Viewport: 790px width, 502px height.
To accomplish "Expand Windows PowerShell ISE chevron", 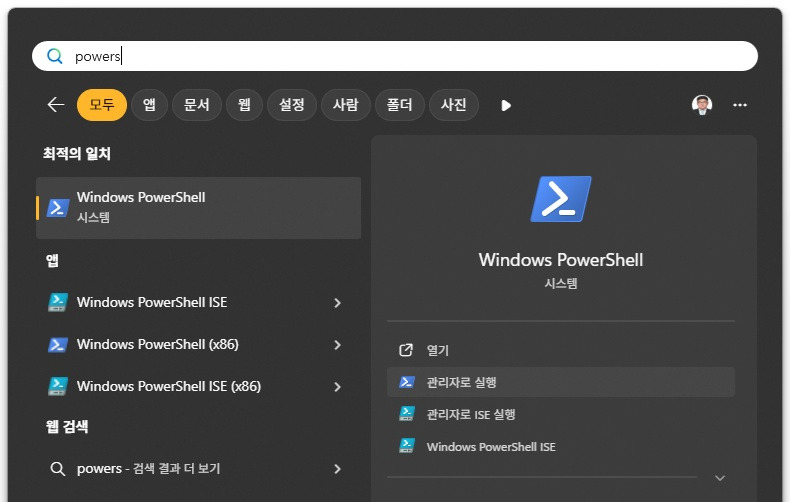I will 338,303.
